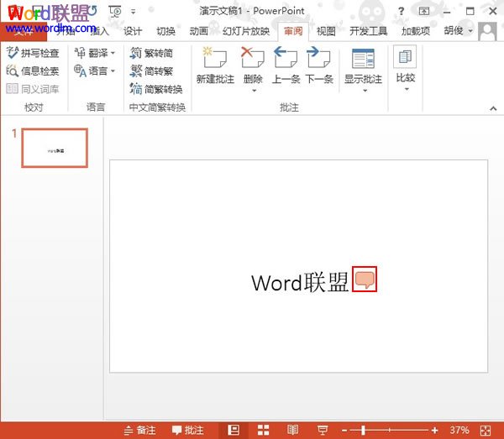Viewport: 504px width, 439px height.
Task: Expand the 显示批注 dropdown arrow
Action: [365, 91]
